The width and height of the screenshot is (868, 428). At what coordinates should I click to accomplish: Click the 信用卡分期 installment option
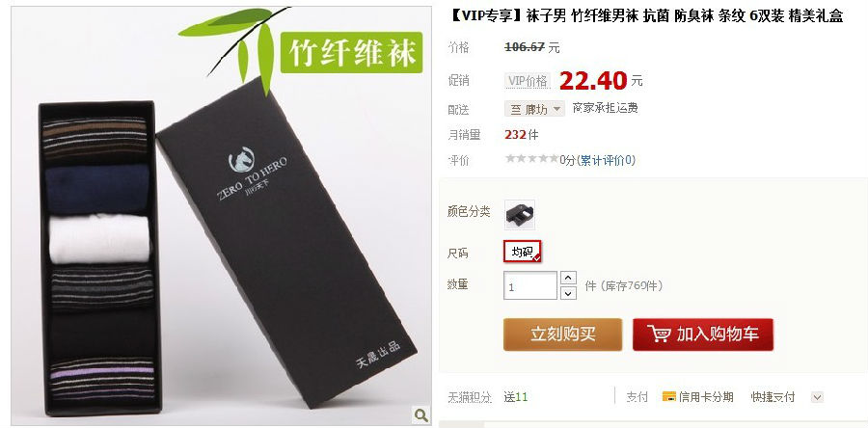(x=697, y=396)
